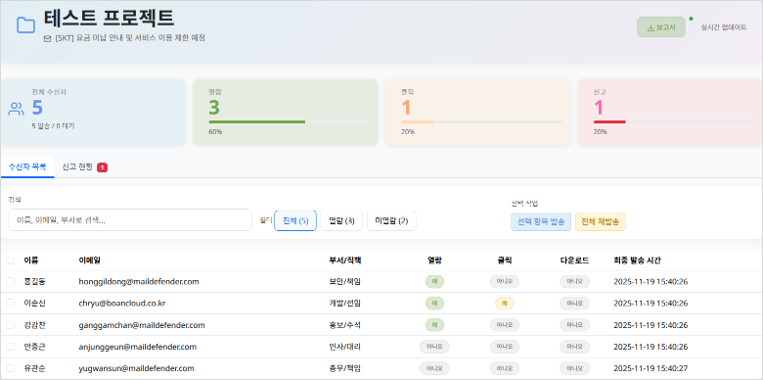Viewport: 763px width, 380px height.
Task: Filter by 열람 (3)
Action: pos(342,221)
